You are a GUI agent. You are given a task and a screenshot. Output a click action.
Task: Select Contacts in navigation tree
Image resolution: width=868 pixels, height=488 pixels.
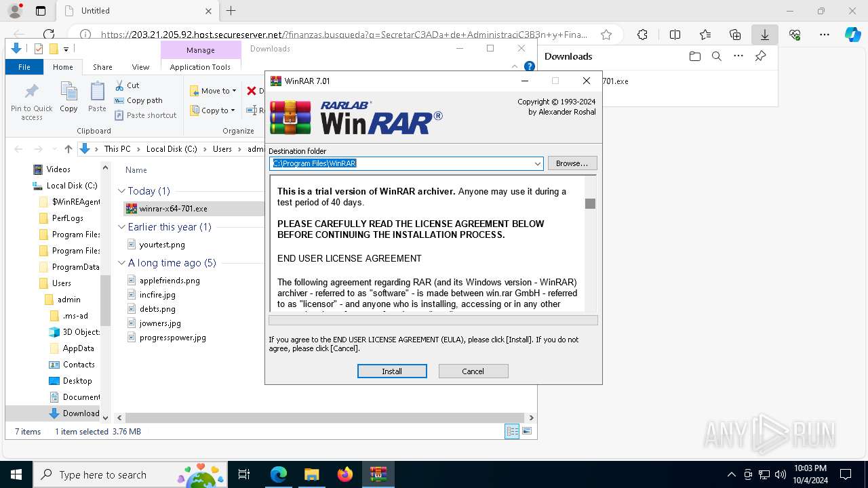click(x=79, y=365)
